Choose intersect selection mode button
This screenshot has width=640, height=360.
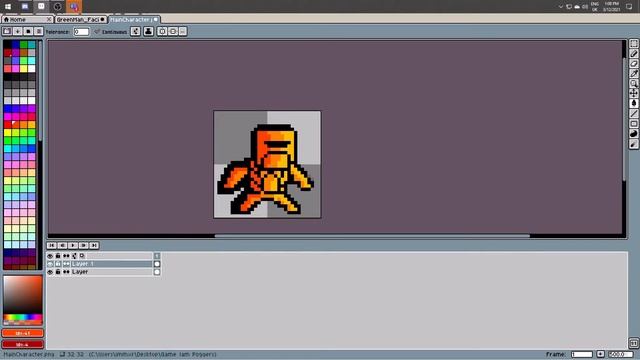(39, 31)
